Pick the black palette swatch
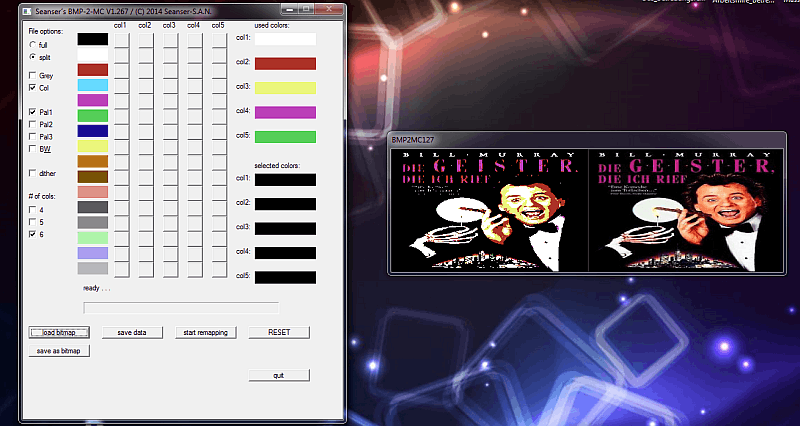Image resolution: width=800 pixels, height=426 pixels. tap(93, 39)
